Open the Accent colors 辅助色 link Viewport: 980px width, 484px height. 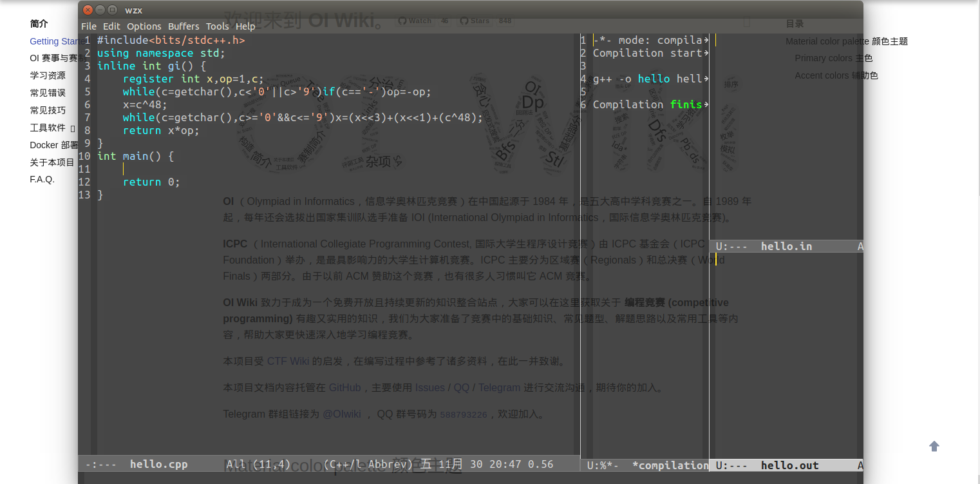(x=836, y=75)
